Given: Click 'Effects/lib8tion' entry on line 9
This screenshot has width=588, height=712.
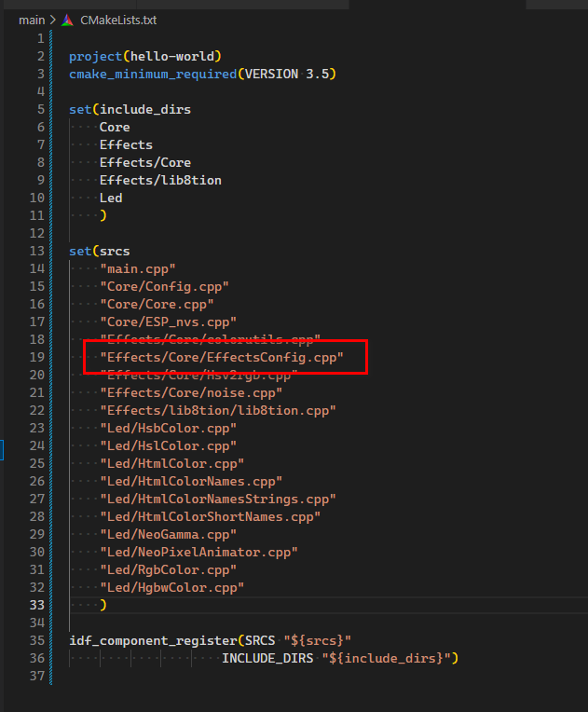Looking at the screenshot, I should pyautogui.click(x=160, y=180).
